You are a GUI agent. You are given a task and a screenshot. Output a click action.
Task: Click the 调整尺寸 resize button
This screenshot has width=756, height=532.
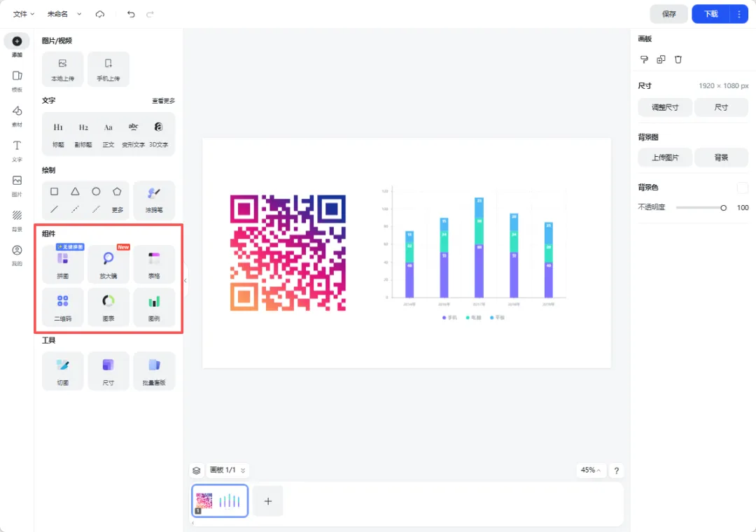pos(665,107)
